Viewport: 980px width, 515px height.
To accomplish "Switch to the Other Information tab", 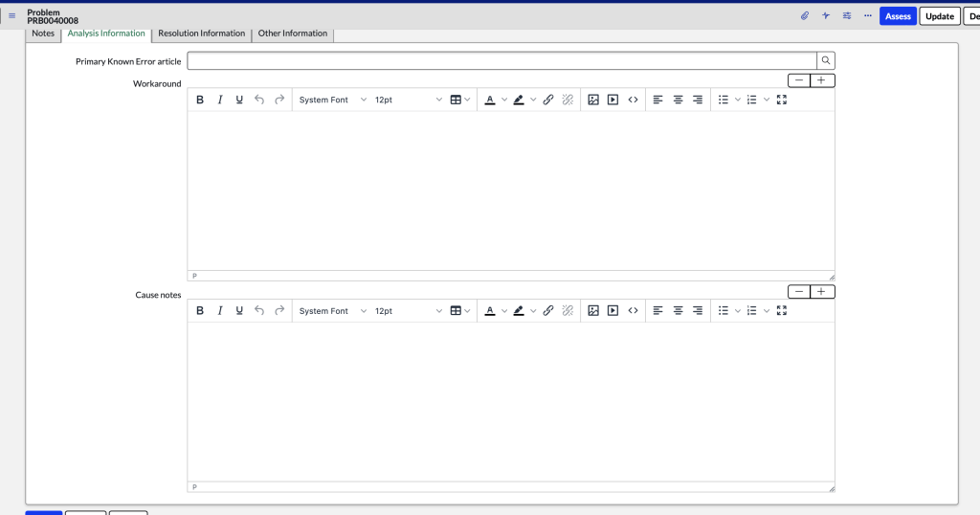I will (x=293, y=34).
